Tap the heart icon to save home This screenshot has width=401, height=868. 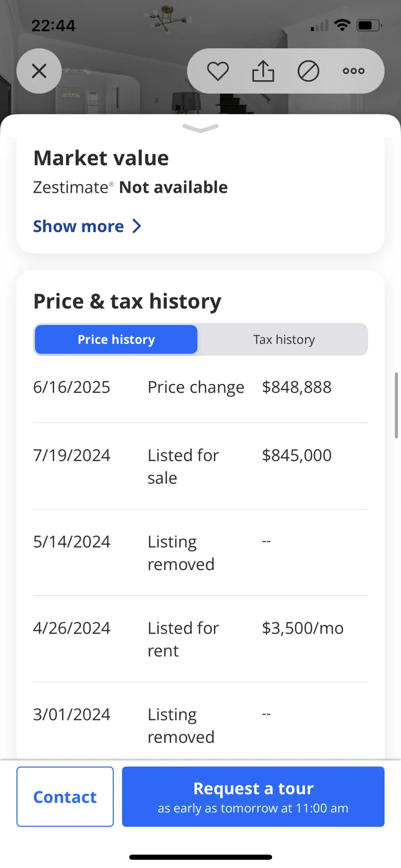click(x=218, y=71)
